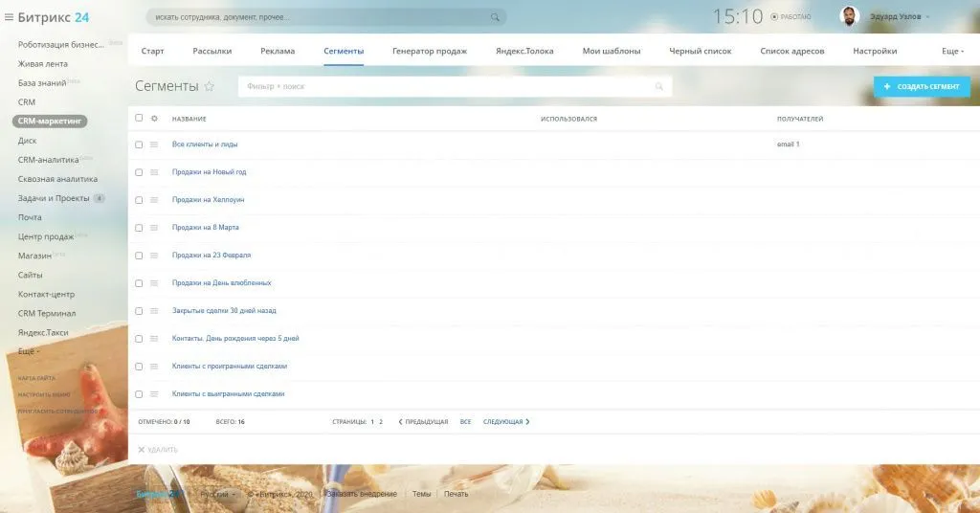Open row menu for Все клиенты и лиды
Screen dimensions: 980x513
[154, 145]
